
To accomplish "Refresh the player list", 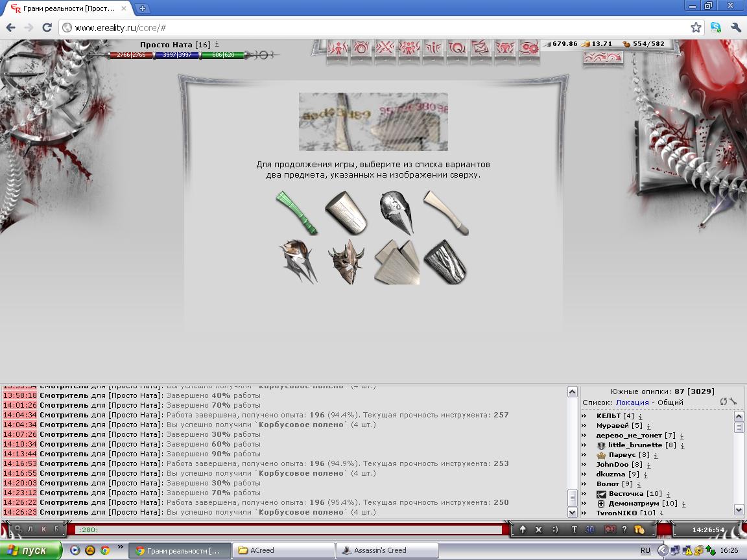I will click(724, 402).
